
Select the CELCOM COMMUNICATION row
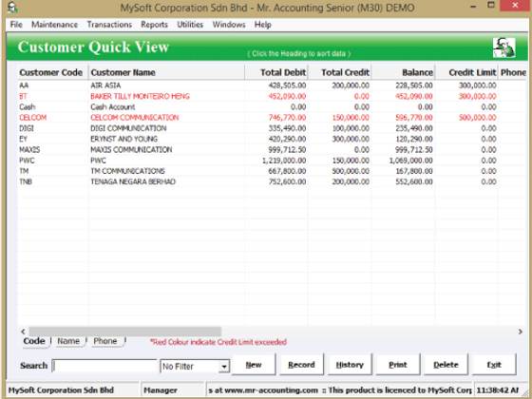pyautogui.click(x=272, y=118)
